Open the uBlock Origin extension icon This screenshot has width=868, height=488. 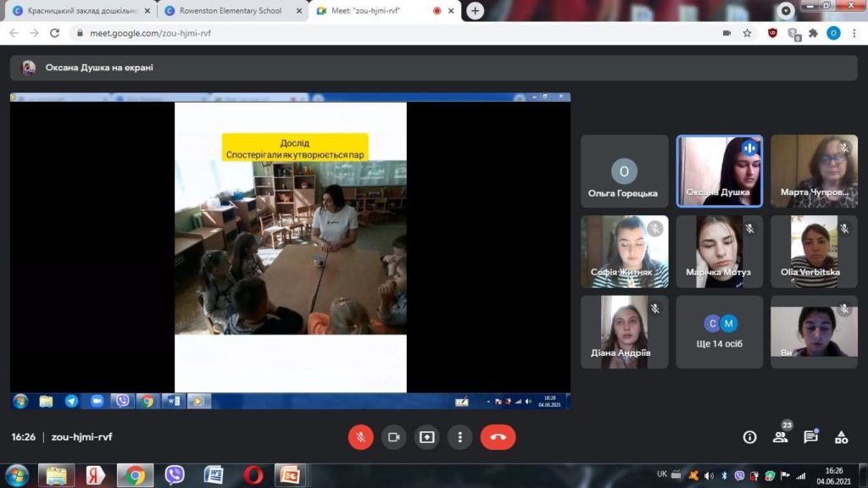tap(772, 33)
